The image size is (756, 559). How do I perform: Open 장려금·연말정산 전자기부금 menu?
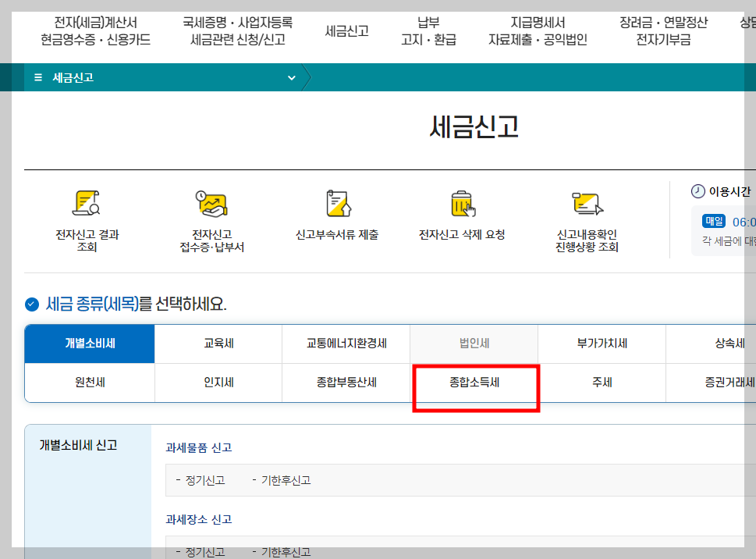point(663,31)
